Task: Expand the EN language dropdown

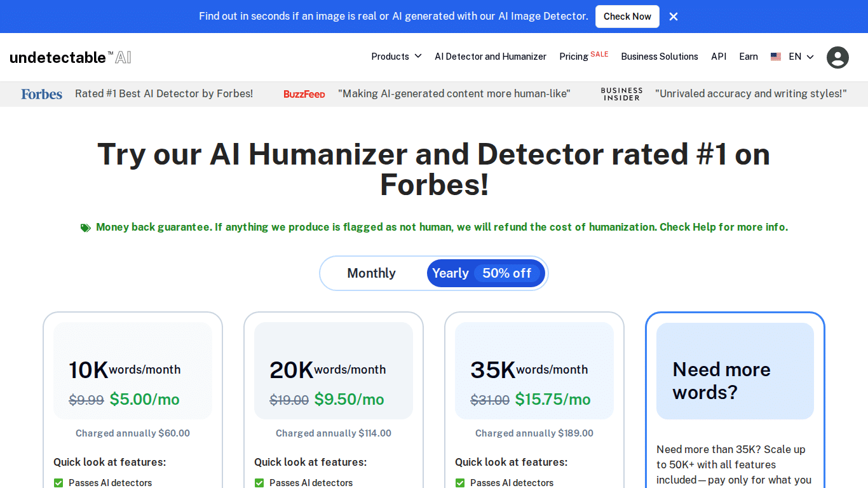Action: point(801,57)
